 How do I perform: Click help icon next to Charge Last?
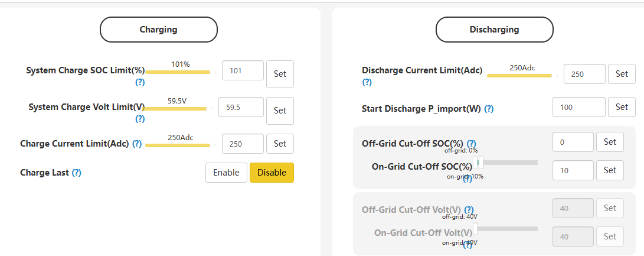pyautogui.click(x=76, y=173)
